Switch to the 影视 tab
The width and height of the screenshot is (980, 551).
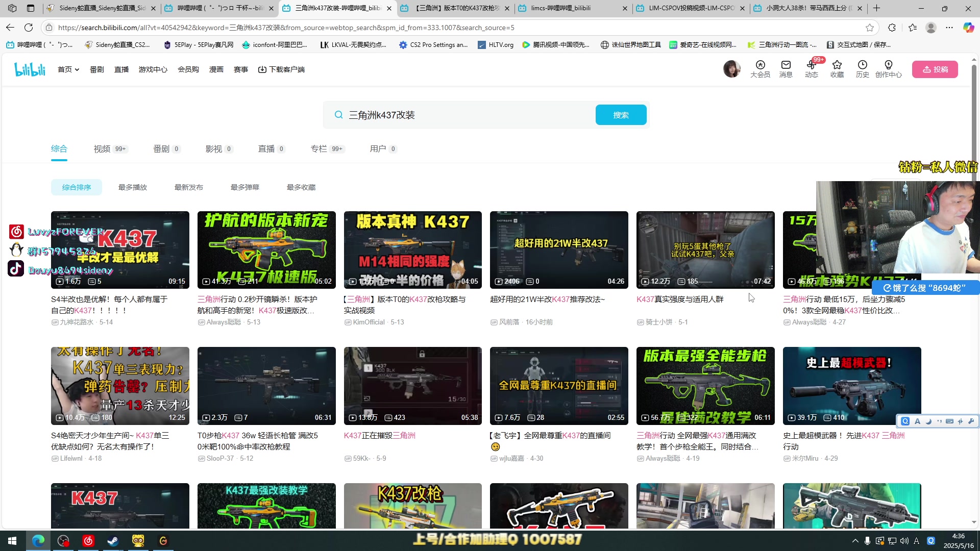tap(219, 149)
